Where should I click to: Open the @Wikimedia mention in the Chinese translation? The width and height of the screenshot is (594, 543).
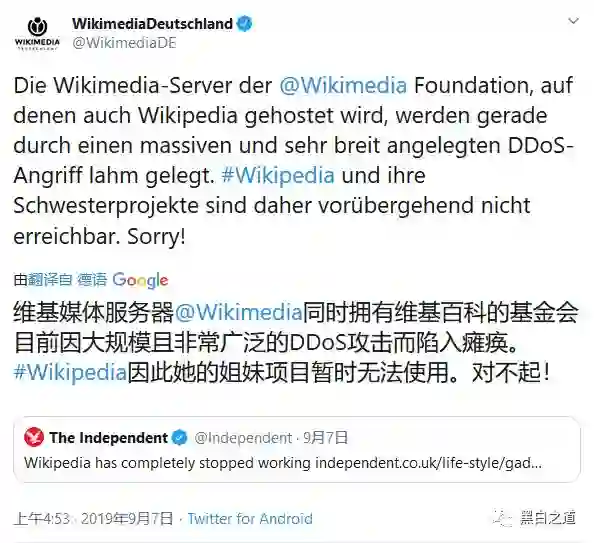(238, 313)
